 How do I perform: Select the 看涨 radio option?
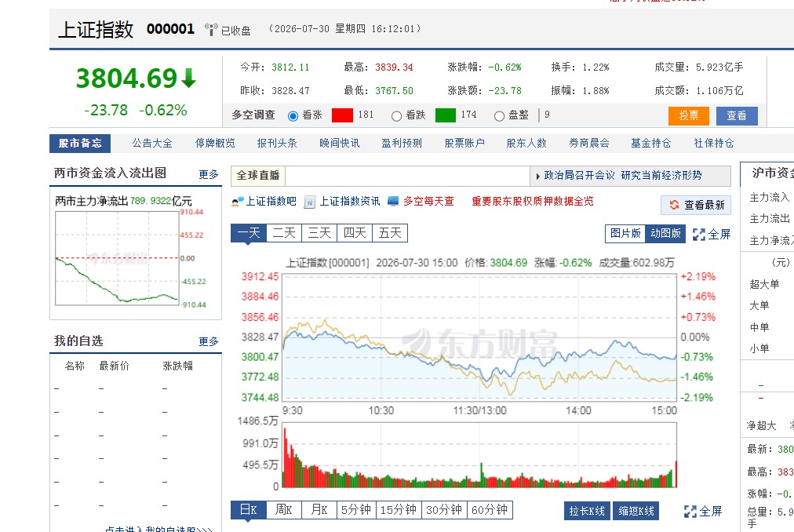click(x=293, y=116)
